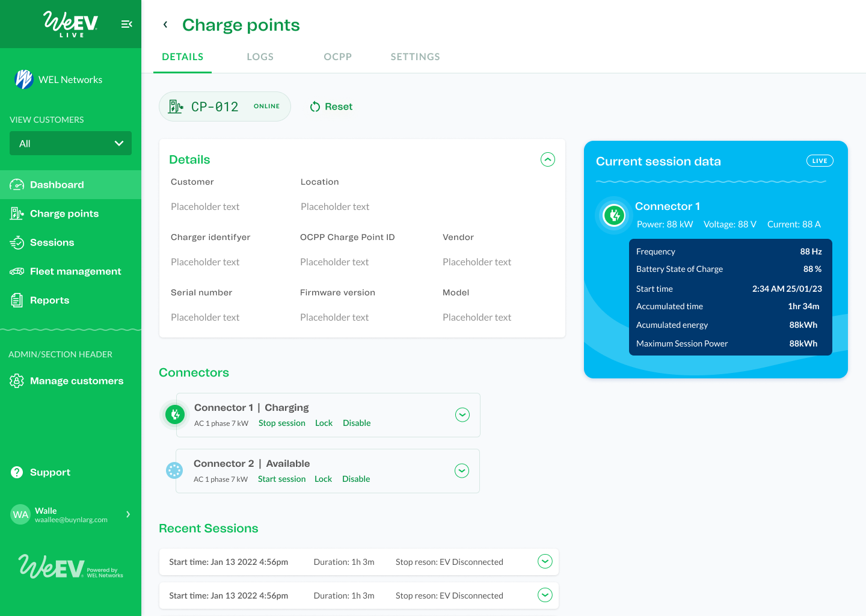Reset the CP-012 charge point

[331, 106]
